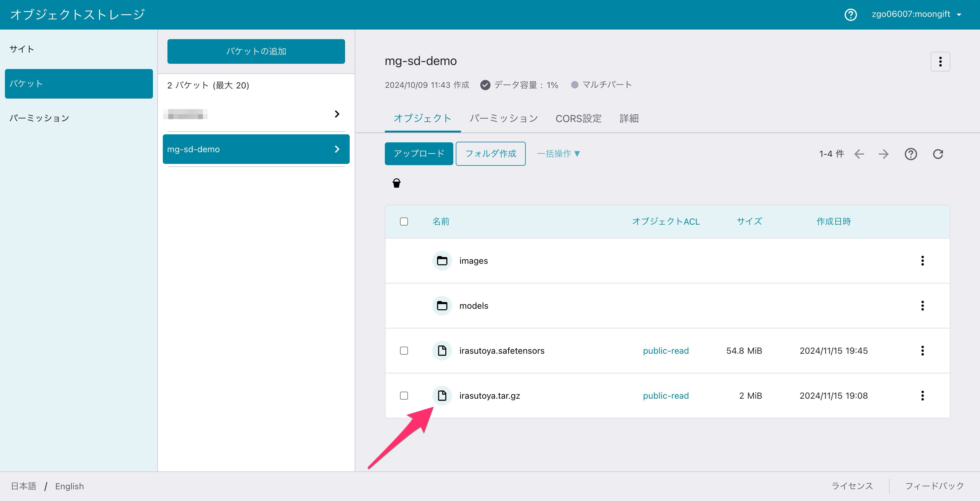Switch to the CORS設定 tab

tap(578, 119)
